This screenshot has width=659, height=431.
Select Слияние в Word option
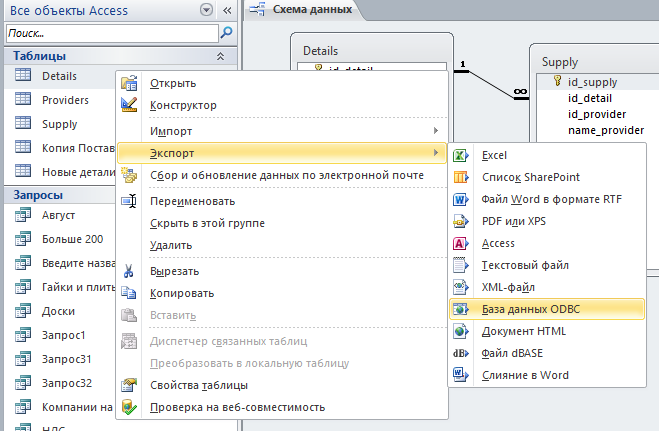coord(547,375)
